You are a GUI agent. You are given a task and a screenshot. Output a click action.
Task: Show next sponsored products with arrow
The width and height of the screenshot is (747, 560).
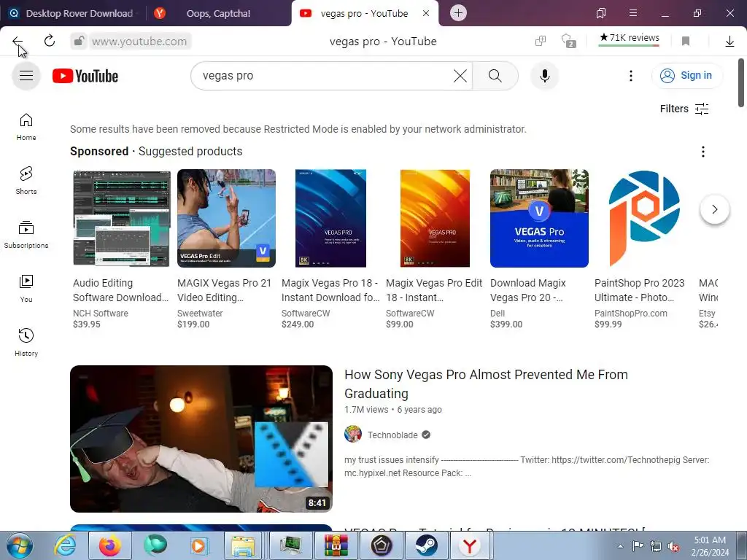coord(715,209)
